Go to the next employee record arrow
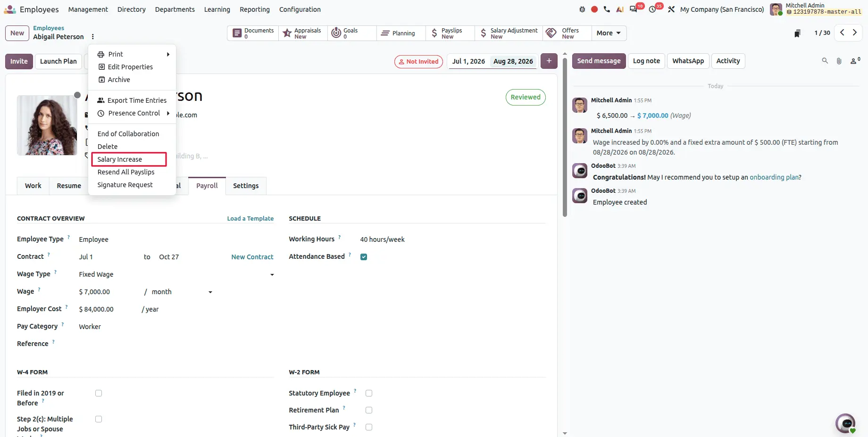 (x=855, y=33)
